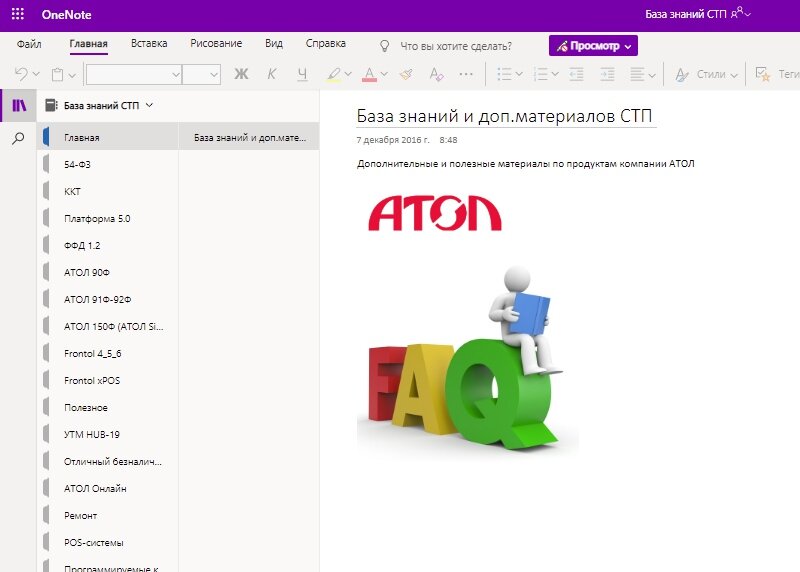The image size is (800, 572).
Task: Toggle underline formatting (Ч)
Action: [x=302, y=74]
